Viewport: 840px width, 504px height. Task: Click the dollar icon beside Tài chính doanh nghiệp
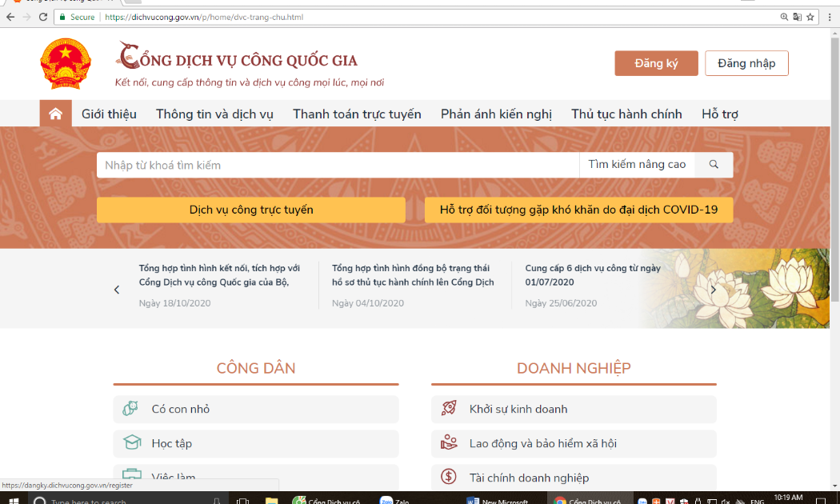pos(448,476)
